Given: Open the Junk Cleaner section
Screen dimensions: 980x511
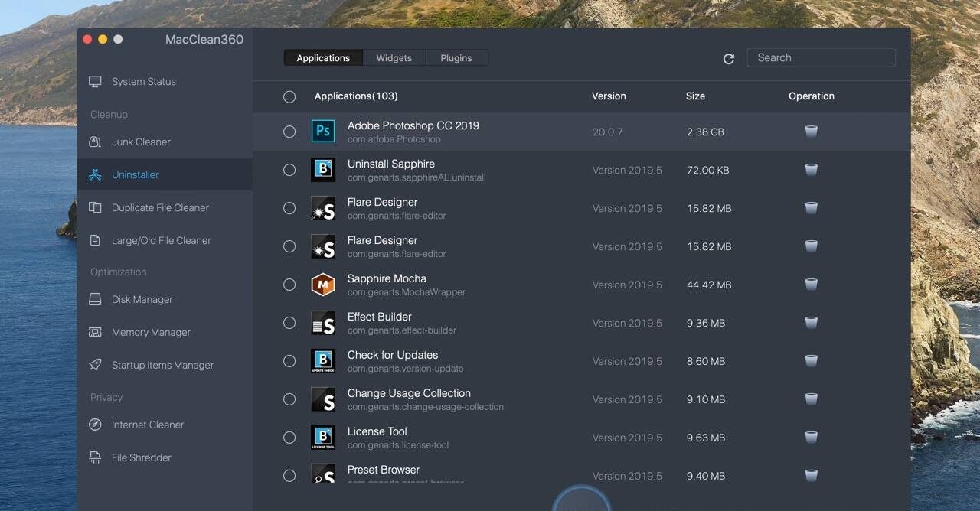Looking at the screenshot, I should (x=141, y=142).
